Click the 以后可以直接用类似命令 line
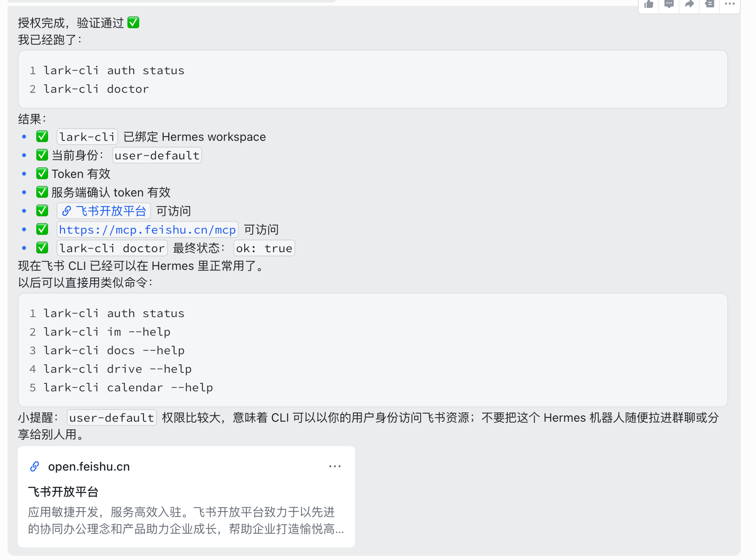Viewport: 756px width, 560px height. [85, 283]
